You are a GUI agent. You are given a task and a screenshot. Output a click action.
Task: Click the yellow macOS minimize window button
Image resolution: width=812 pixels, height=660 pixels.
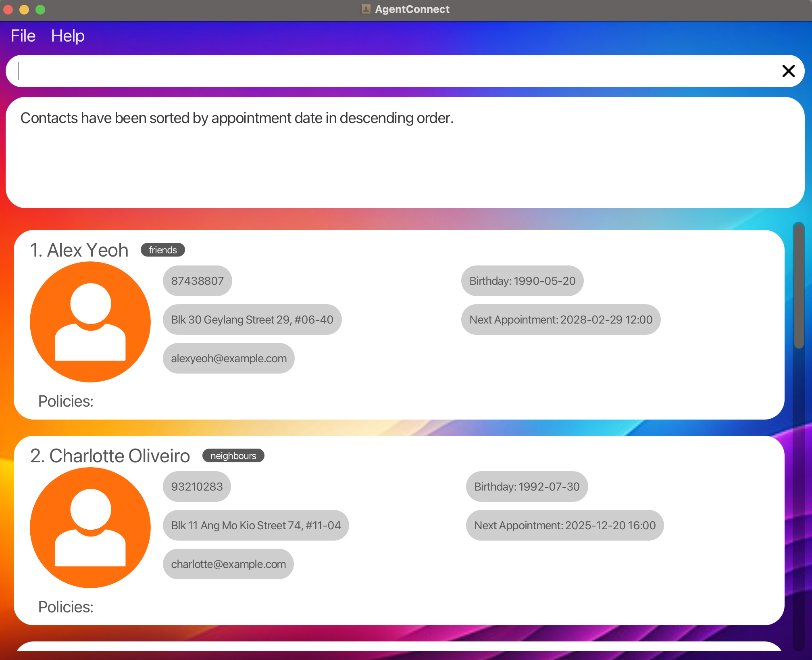(x=24, y=9)
